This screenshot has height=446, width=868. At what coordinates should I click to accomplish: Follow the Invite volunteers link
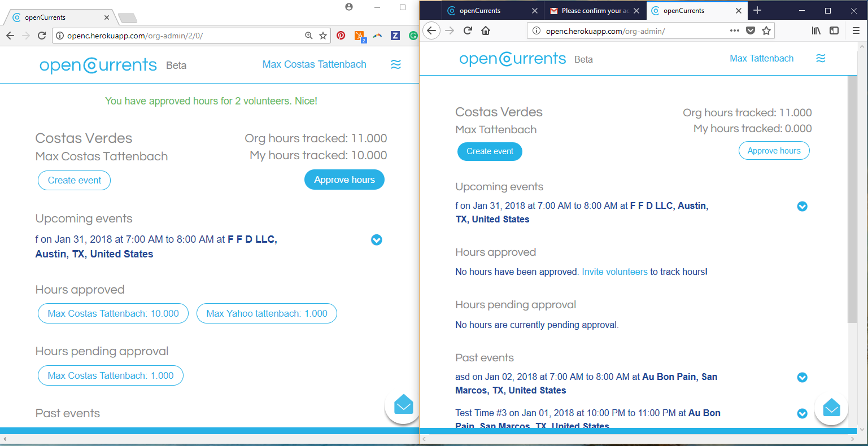[614, 272]
